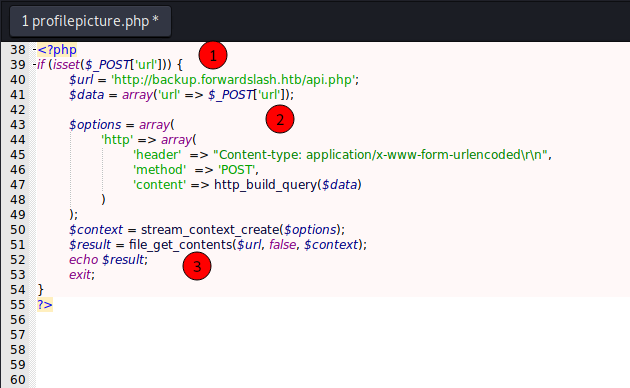Click the closing brace on line 54
This screenshot has width=630, height=388.
coord(41,290)
